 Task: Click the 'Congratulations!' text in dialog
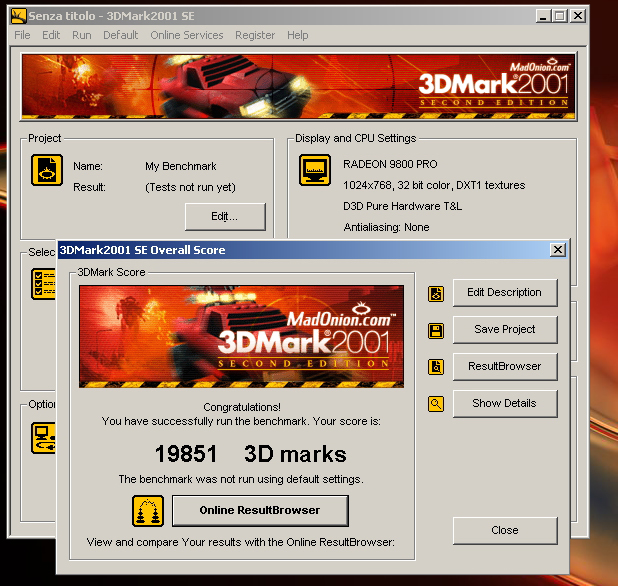(x=242, y=407)
